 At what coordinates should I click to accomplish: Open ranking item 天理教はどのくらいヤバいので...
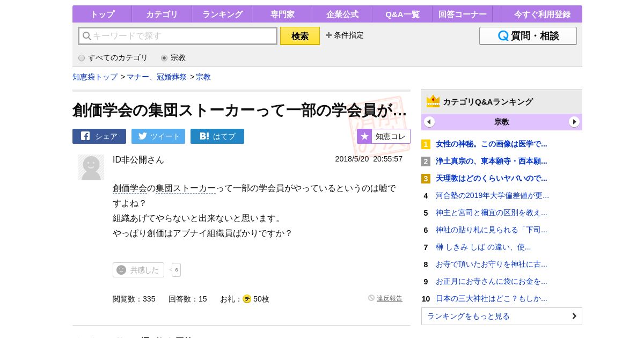(x=492, y=178)
